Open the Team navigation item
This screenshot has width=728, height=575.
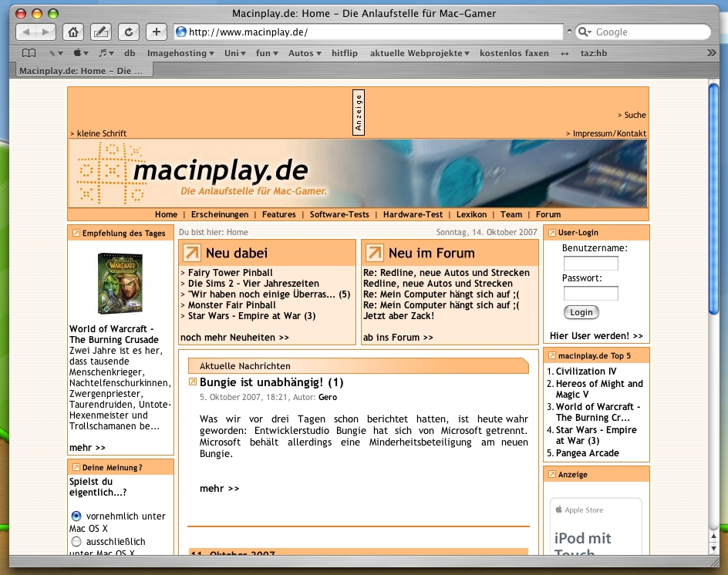pyautogui.click(x=511, y=214)
